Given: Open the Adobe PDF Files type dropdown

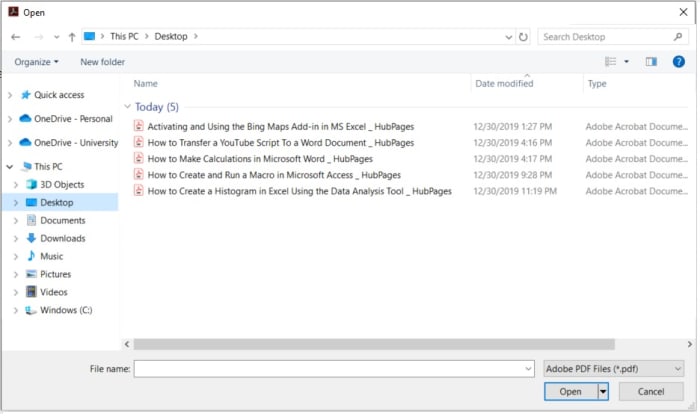Looking at the screenshot, I should [x=614, y=369].
